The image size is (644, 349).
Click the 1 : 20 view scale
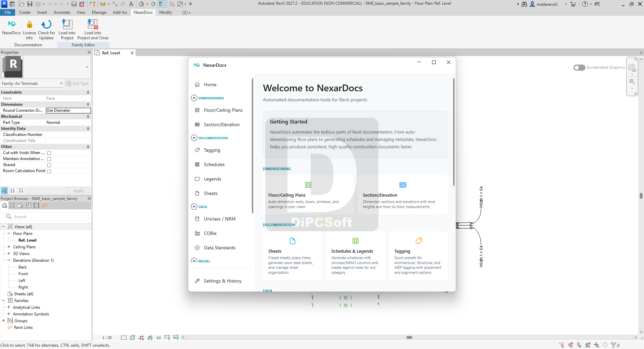(x=107, y=338)
